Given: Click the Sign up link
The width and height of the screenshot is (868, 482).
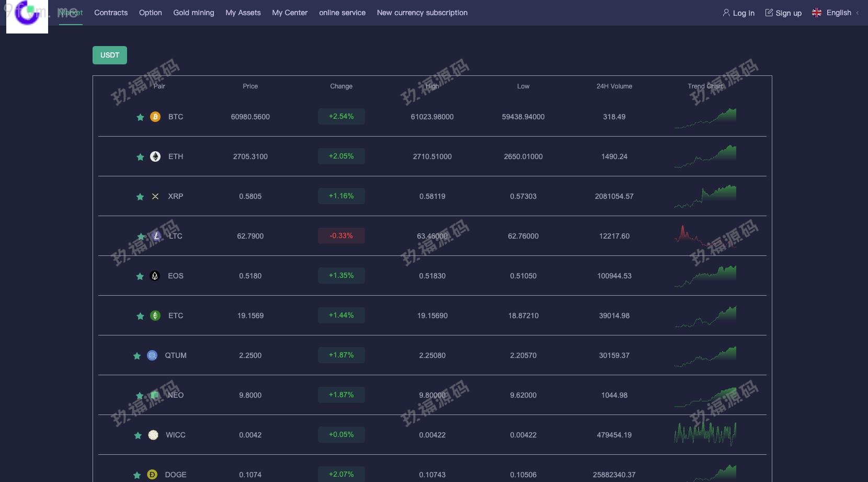Looking at the screenshot, I should point(783,13).
